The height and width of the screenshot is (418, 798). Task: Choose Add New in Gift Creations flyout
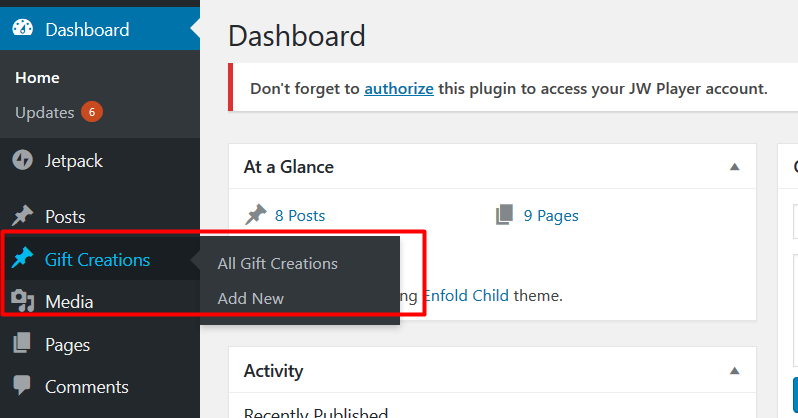point(250,298)
